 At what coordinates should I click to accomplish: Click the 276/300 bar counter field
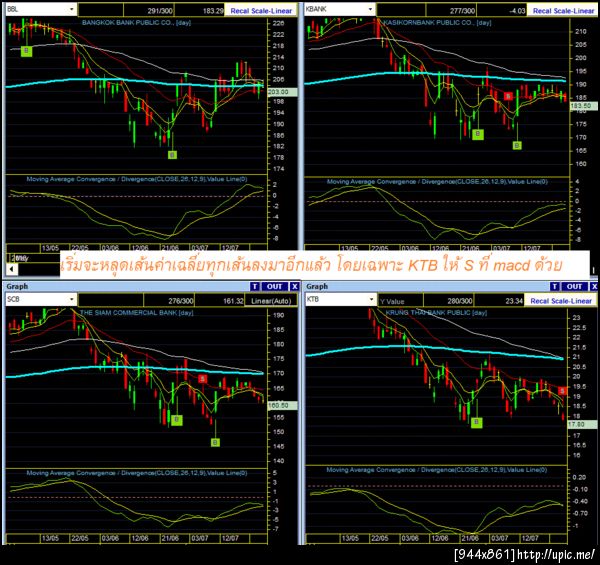tap(170, 301)
